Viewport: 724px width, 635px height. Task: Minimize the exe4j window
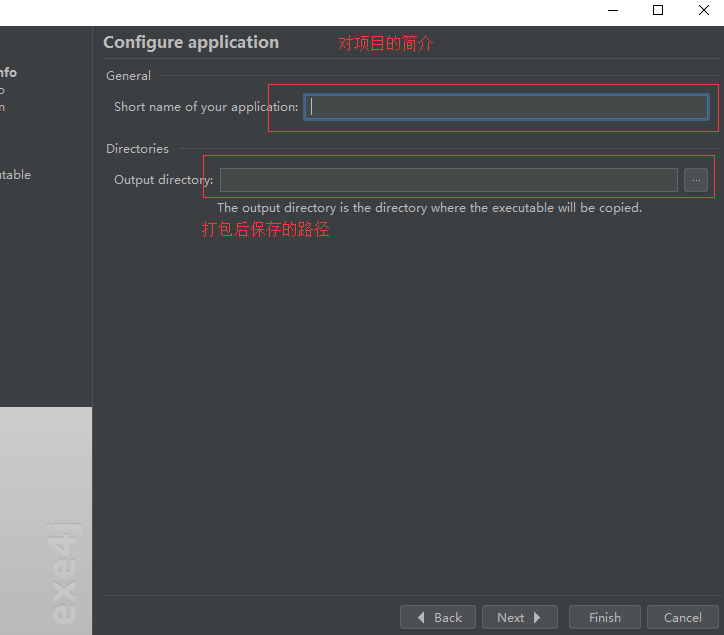pyautogui.click(x=613, y=10)
